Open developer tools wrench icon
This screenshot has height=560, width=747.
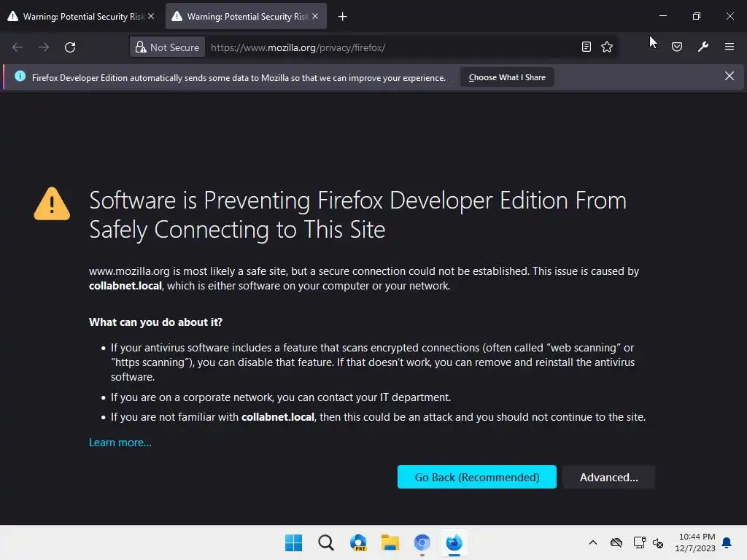coord(703,47)
